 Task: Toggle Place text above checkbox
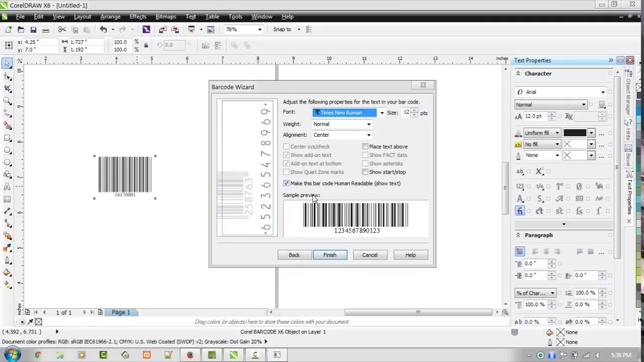click(x=365, y=147)
